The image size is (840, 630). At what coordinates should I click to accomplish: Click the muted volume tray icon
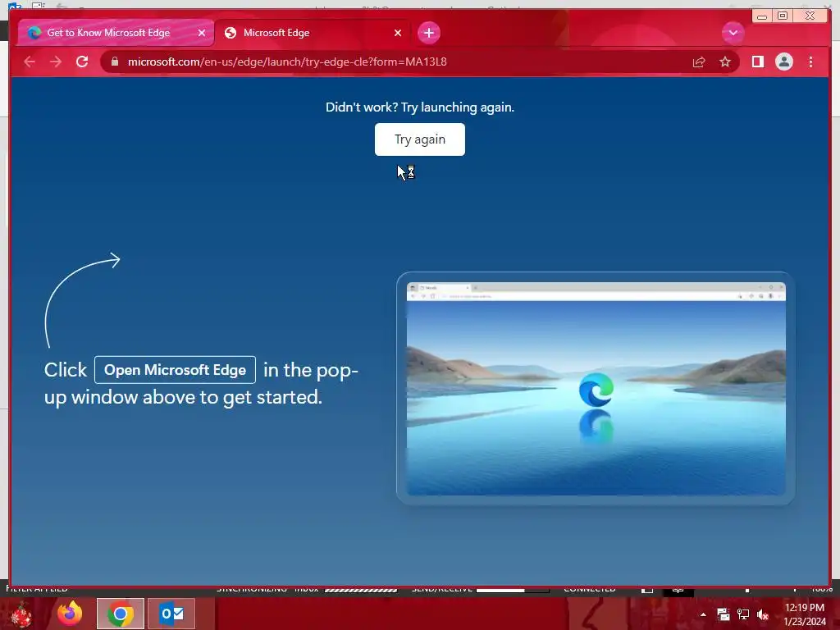point(763,614)
